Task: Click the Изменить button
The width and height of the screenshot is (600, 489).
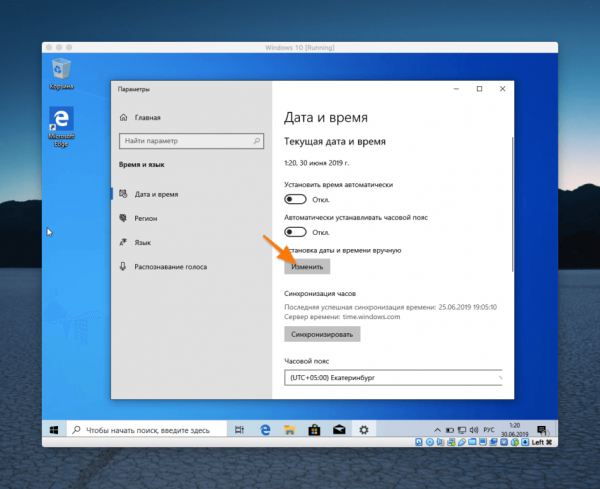Action: point(307,267)
